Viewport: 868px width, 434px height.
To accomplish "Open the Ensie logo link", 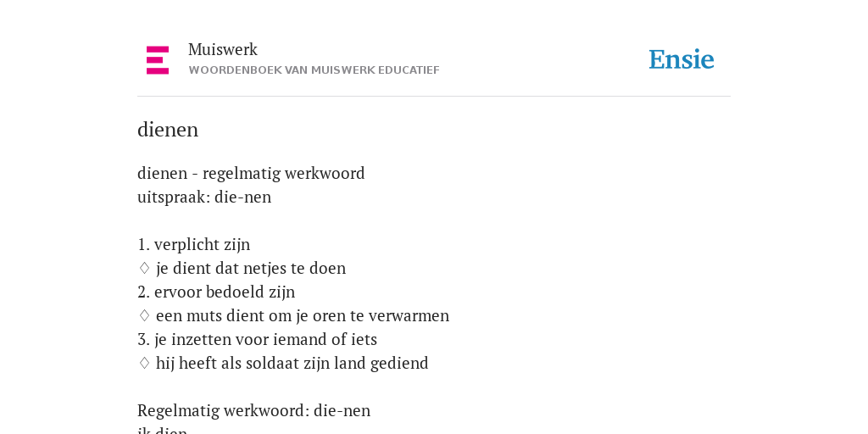I will click(682, 59).
